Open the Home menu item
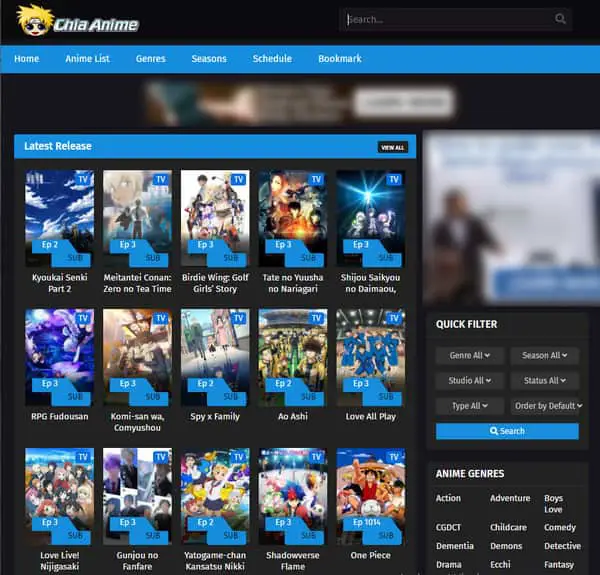 [x=26, y=59]
